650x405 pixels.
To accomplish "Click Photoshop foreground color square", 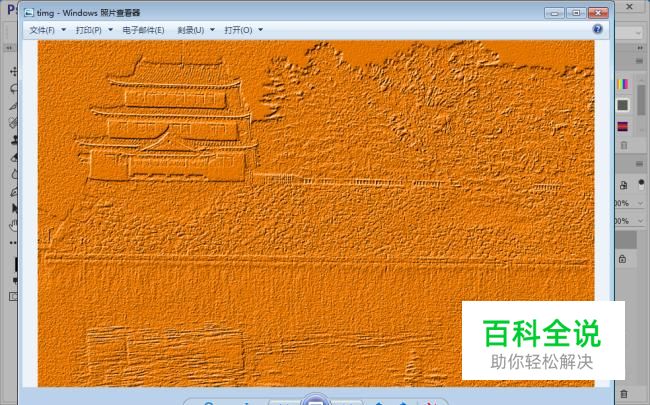I will pos(15,264).
